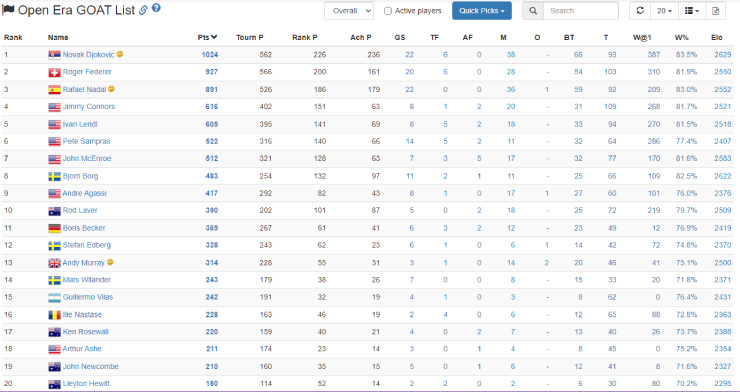Expand the Quick Picks dropdown
The height and width of the screenshot is (392, 740).
tap(481, 11)
